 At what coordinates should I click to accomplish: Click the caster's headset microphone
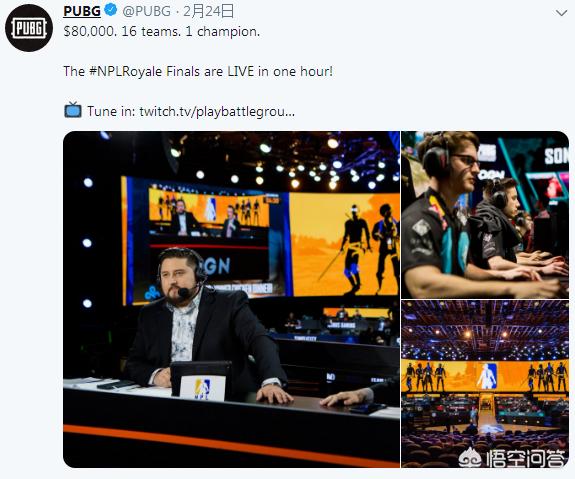pos(184,292)
